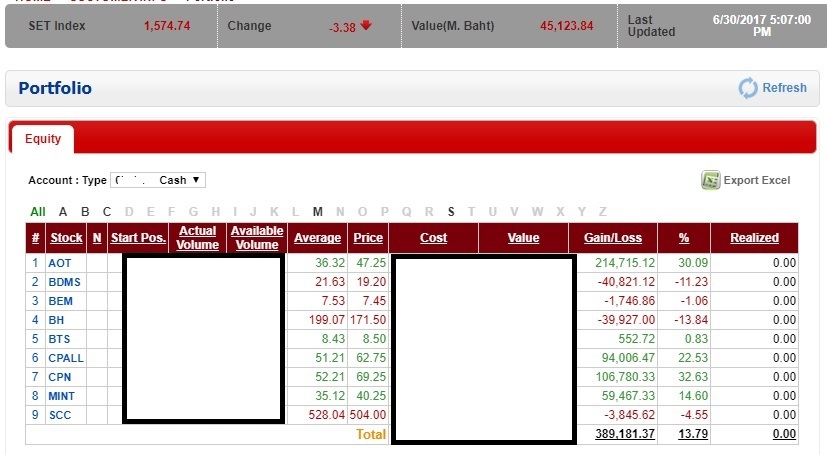Sort by Start Pos. column header
This screenshot has width=827, height=455.
(x=138, y=238)
